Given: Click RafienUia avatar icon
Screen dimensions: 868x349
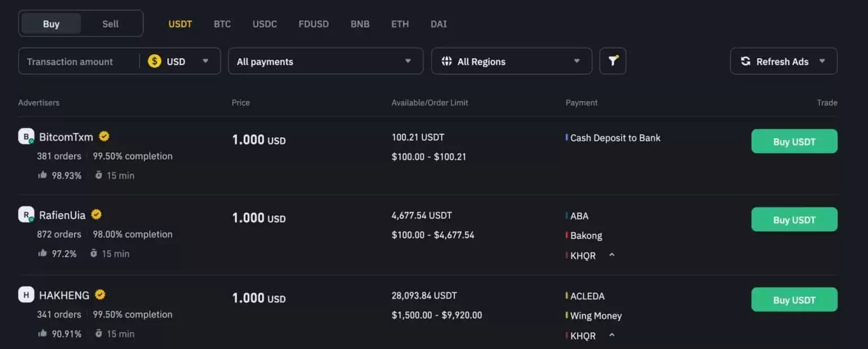Looking at the screenshot, I should tap(26, 215).
